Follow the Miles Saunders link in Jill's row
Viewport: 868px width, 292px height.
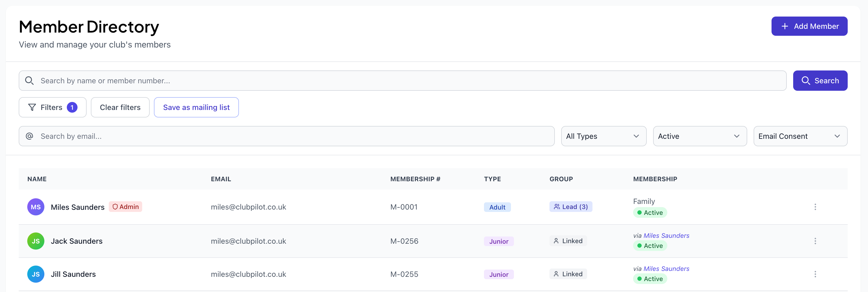tap(666, 269)
